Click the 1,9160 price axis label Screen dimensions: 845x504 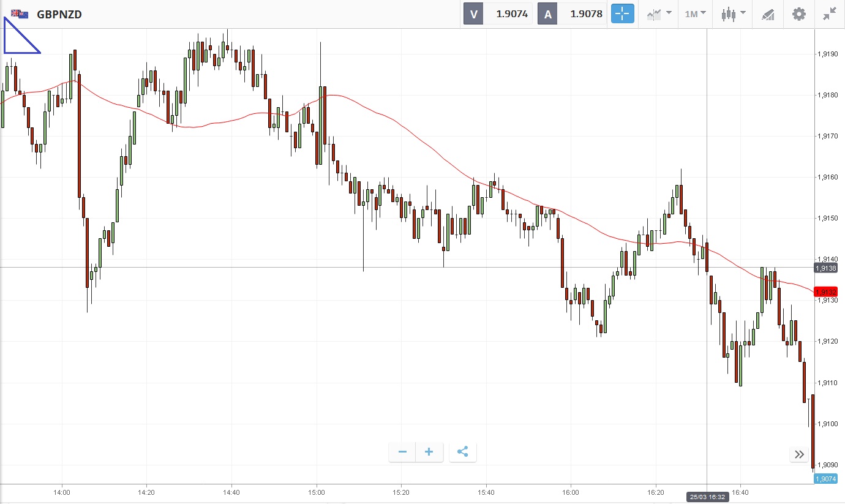point(827,177)
